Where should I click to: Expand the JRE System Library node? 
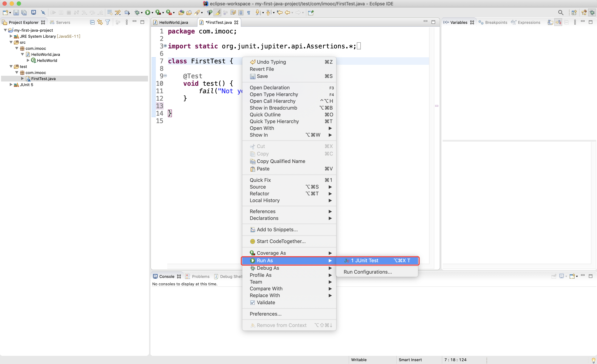11,36
